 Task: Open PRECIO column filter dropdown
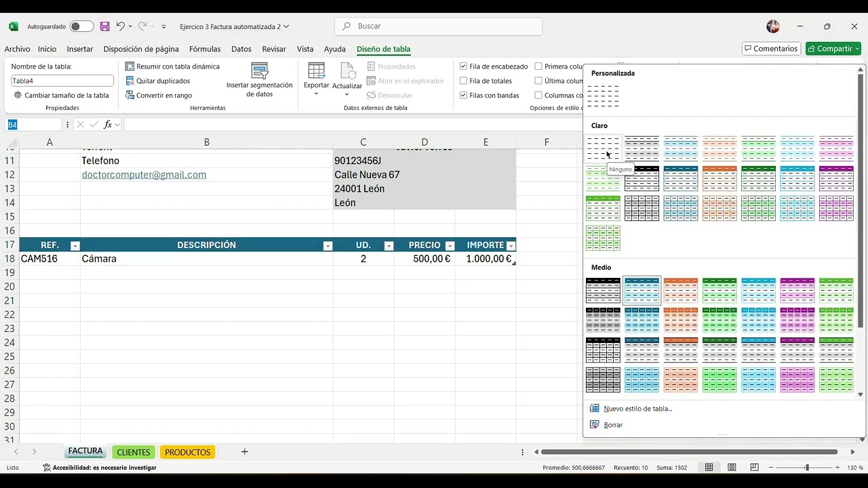coord(450,246)
